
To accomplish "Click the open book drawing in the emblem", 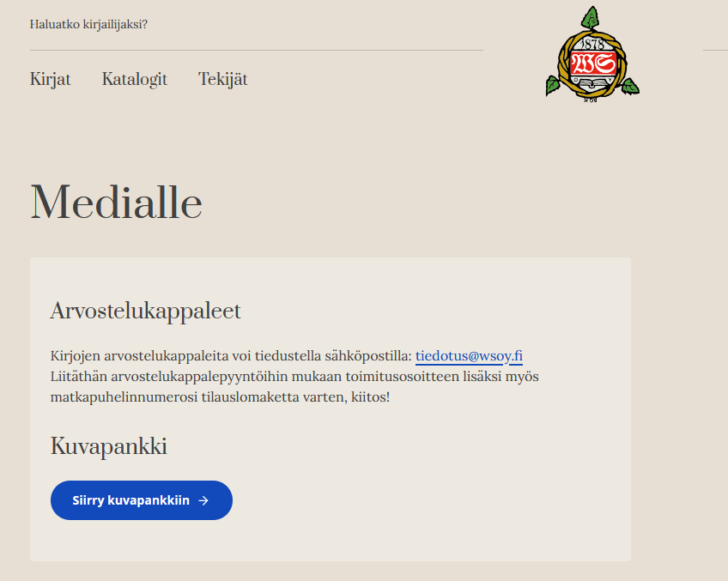I will coord(591,83).
